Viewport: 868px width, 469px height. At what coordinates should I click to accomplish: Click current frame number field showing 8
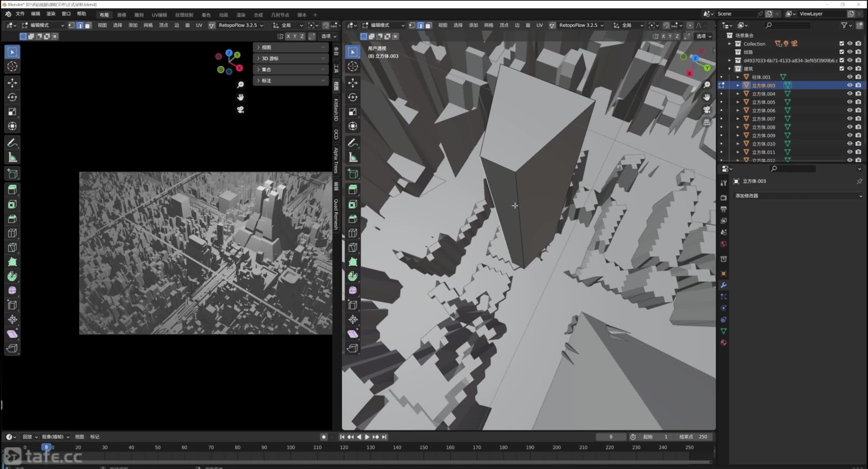[x=611, y=437]
